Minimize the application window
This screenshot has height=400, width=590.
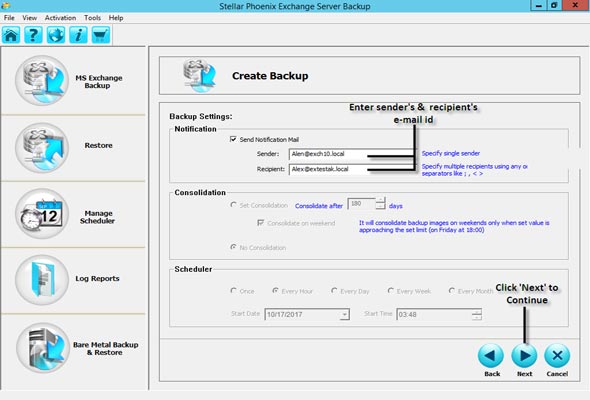[x=539, y=5]
